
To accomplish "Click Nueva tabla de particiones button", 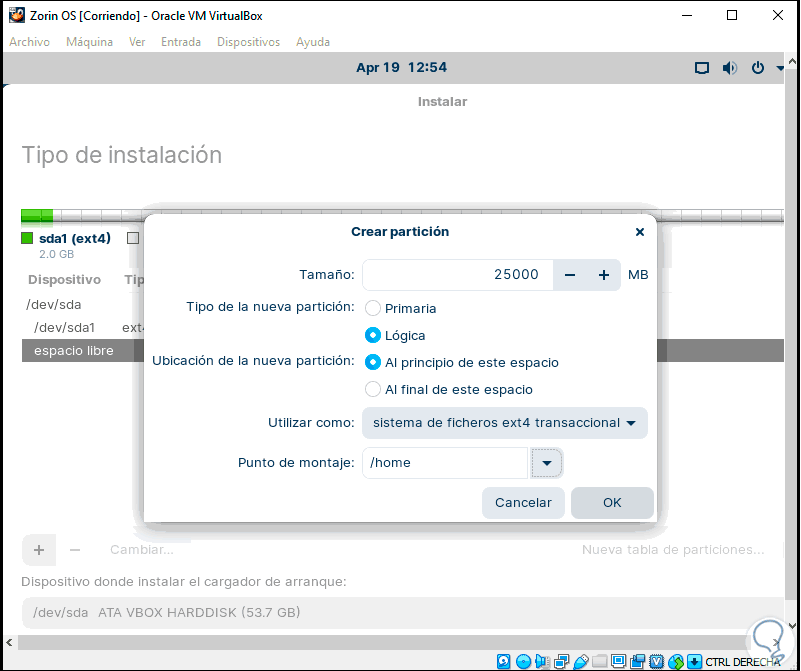I will 673,550.
